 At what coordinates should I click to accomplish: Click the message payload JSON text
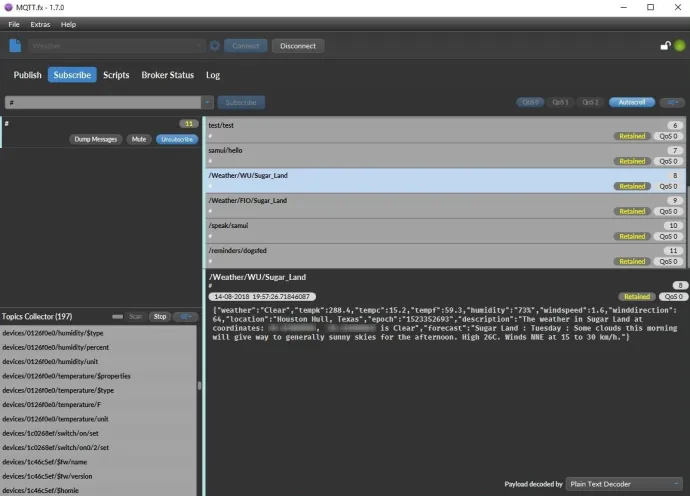(x=445, y=323)
